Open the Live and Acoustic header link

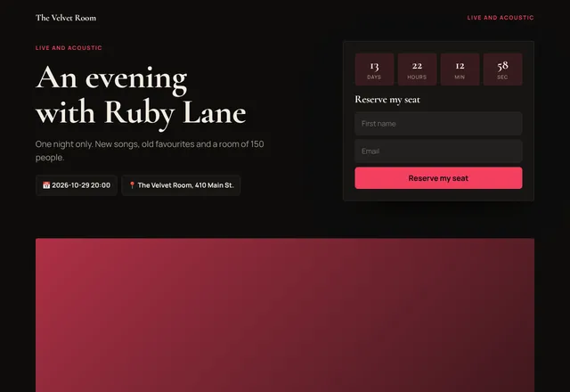pos(501,18)
